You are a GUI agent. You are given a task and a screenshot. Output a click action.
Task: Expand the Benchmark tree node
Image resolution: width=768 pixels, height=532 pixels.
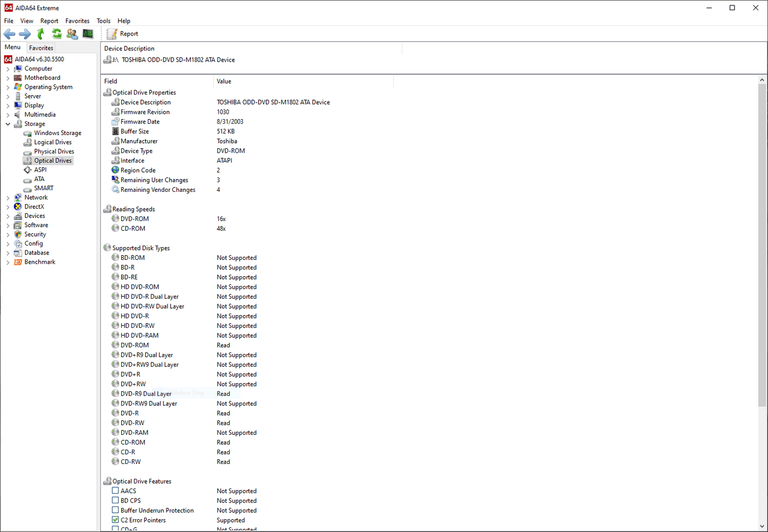tap(8, 262)
